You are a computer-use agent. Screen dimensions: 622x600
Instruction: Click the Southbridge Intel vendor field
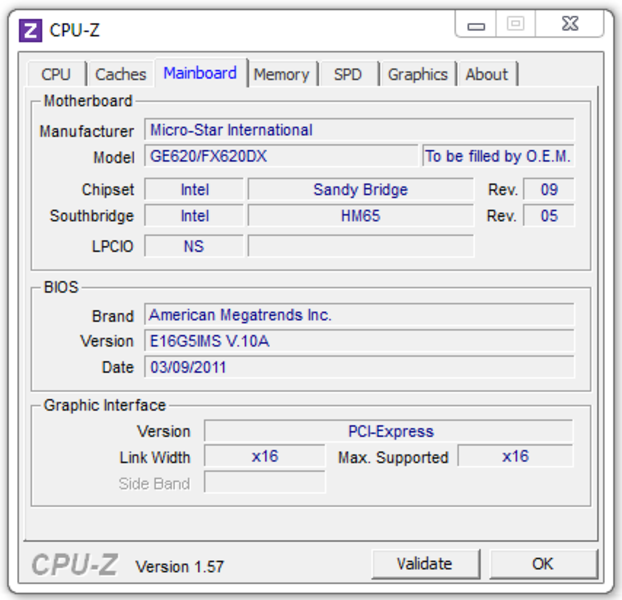(194, 216)
